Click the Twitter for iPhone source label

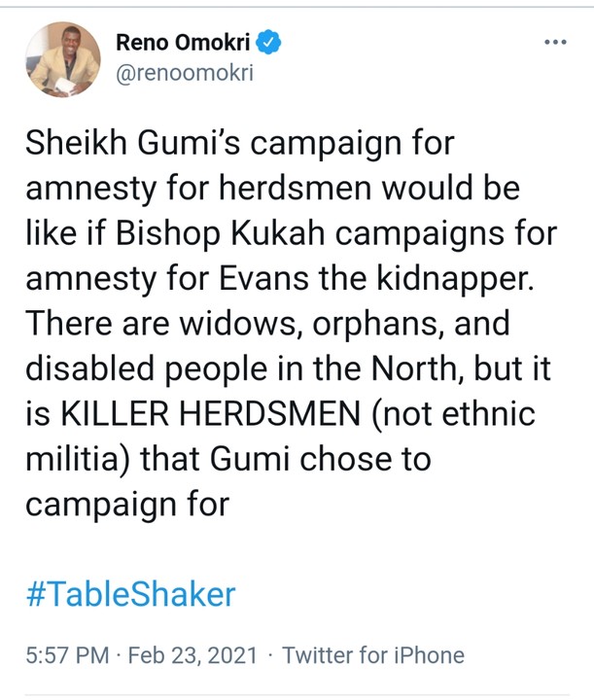point(373,654)
